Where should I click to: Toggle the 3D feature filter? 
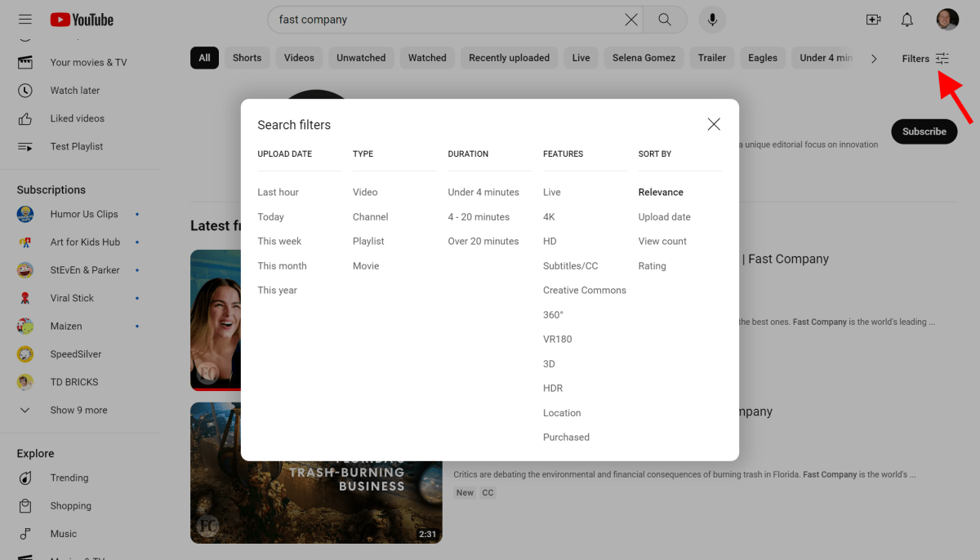549,364
